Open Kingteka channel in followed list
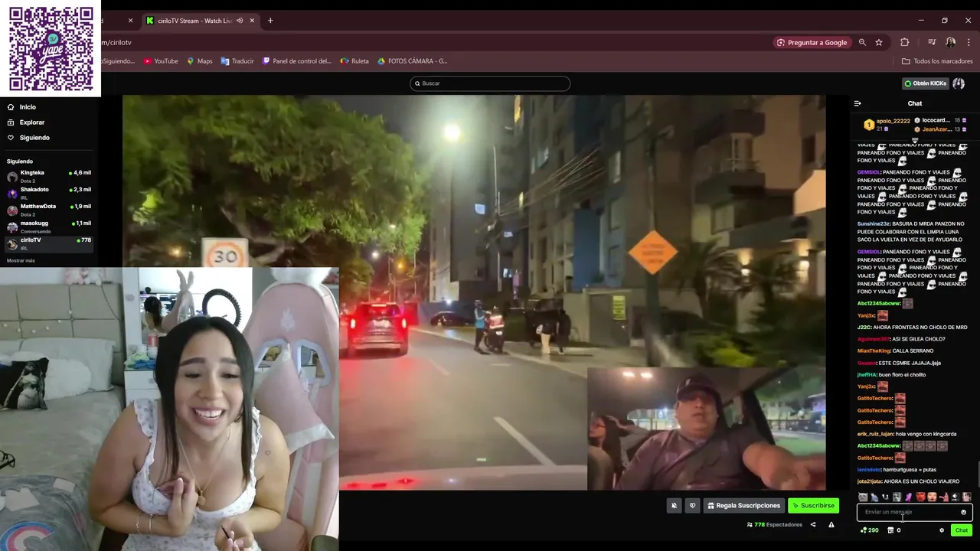Viewport: 980px width, 551px height. coord(49,176)
